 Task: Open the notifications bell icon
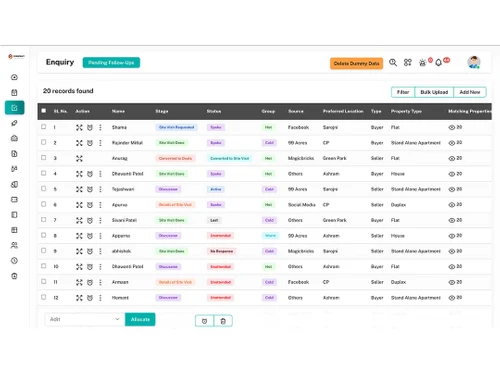pos(439,63)
